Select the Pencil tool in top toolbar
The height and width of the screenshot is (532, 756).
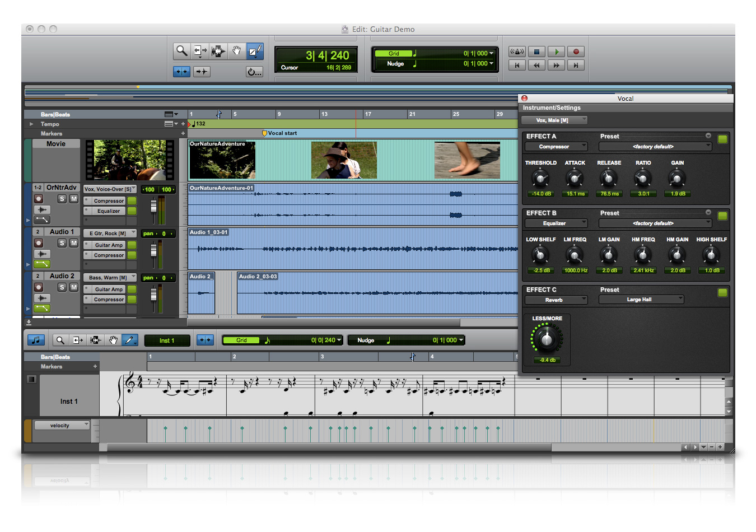[255, 51]
